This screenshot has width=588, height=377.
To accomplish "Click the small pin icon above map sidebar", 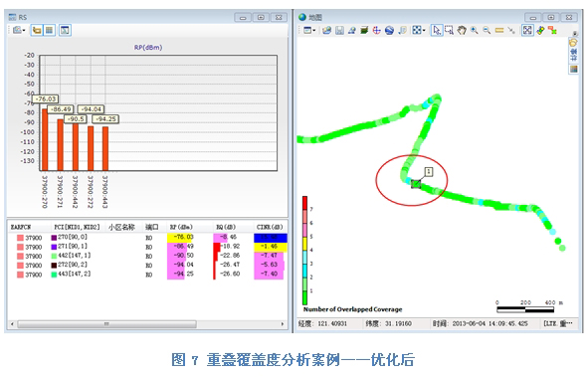I will (575, 34).
